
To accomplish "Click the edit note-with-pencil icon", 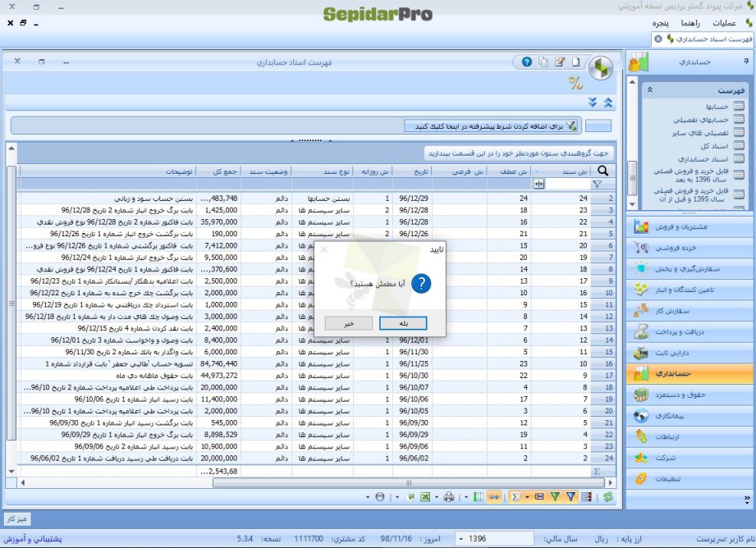I will point(560,62).
